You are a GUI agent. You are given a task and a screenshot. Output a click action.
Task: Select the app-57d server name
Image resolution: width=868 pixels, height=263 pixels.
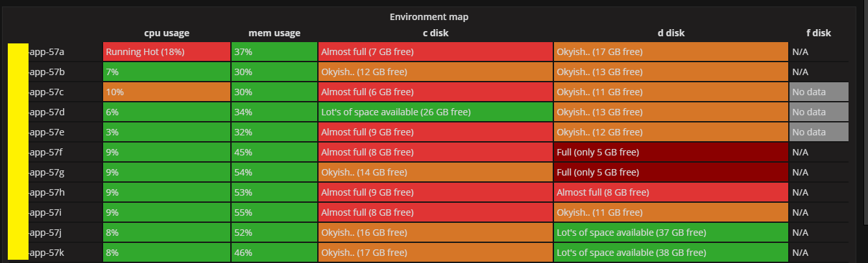[x=47, y=112]
